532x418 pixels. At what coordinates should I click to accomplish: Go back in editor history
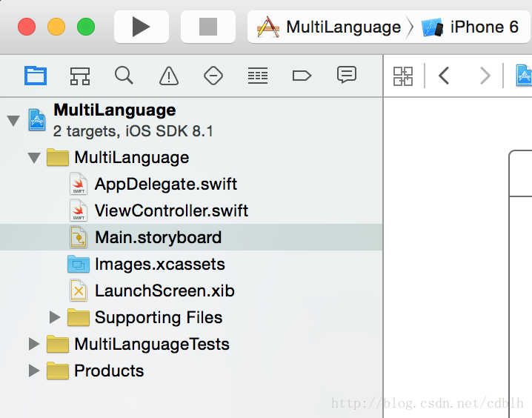[x=444, y=76]
